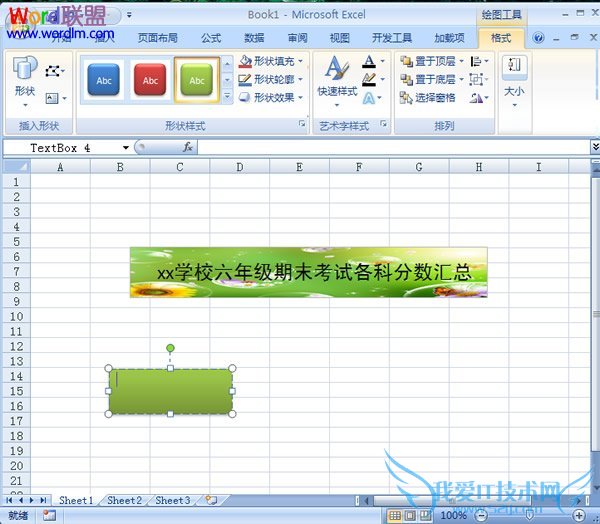
Task: Switch to 数据 tab
Action: tap(254, 38)
